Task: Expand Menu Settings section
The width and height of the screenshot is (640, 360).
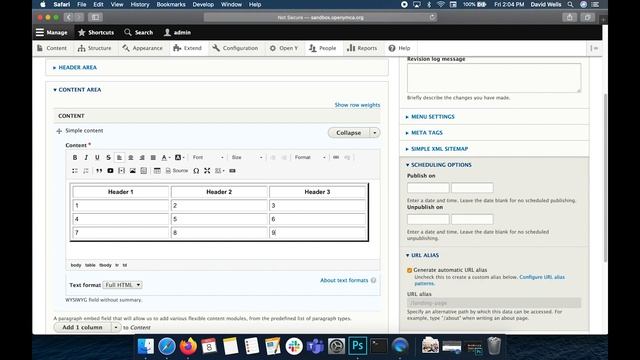Action: coord(432,117)
